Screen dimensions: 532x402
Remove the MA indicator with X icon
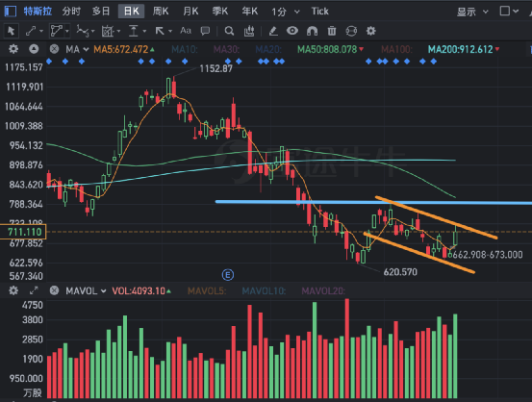[54, 49]
